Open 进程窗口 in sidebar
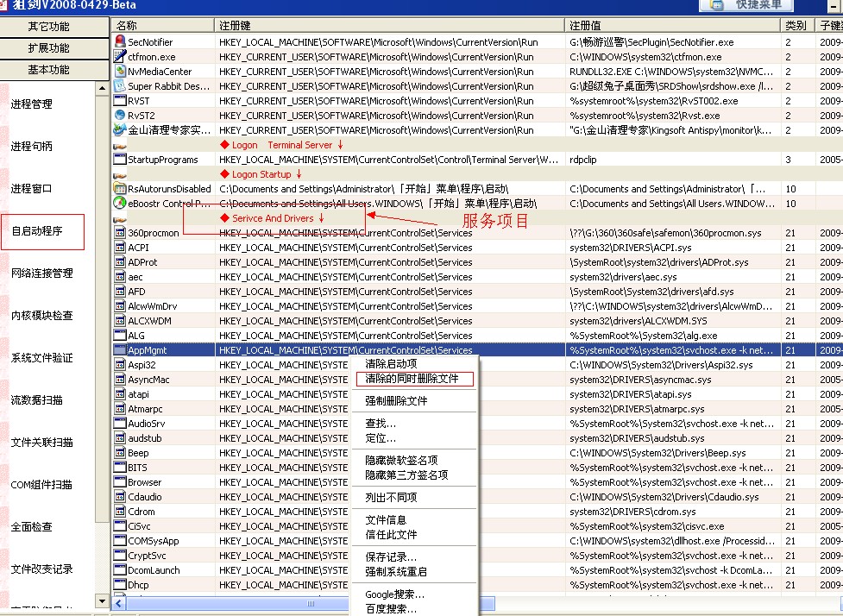The image size is (843, 616). [31, 189]
